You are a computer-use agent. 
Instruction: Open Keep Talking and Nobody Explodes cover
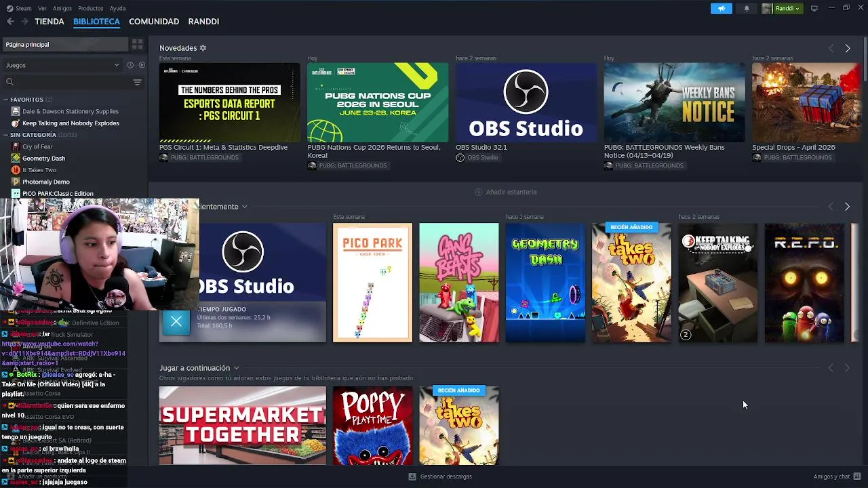[x=718, y=283]
